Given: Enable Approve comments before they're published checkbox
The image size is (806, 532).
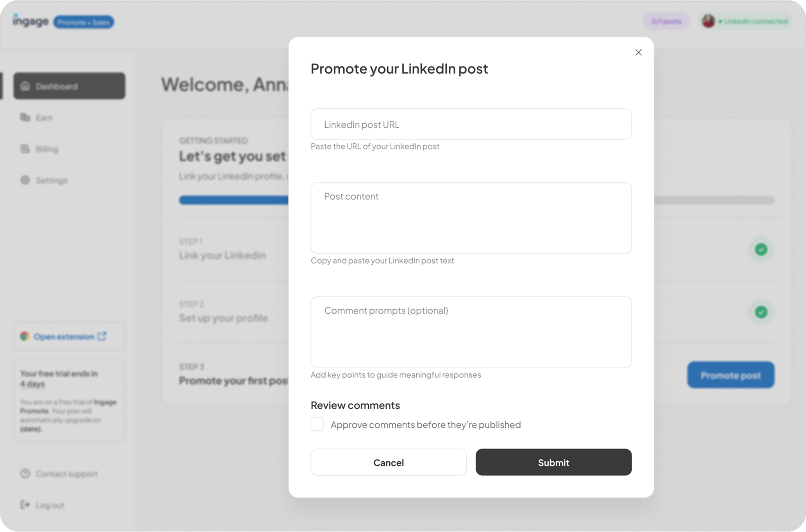Looking at the screenshot, I should 317,424.
